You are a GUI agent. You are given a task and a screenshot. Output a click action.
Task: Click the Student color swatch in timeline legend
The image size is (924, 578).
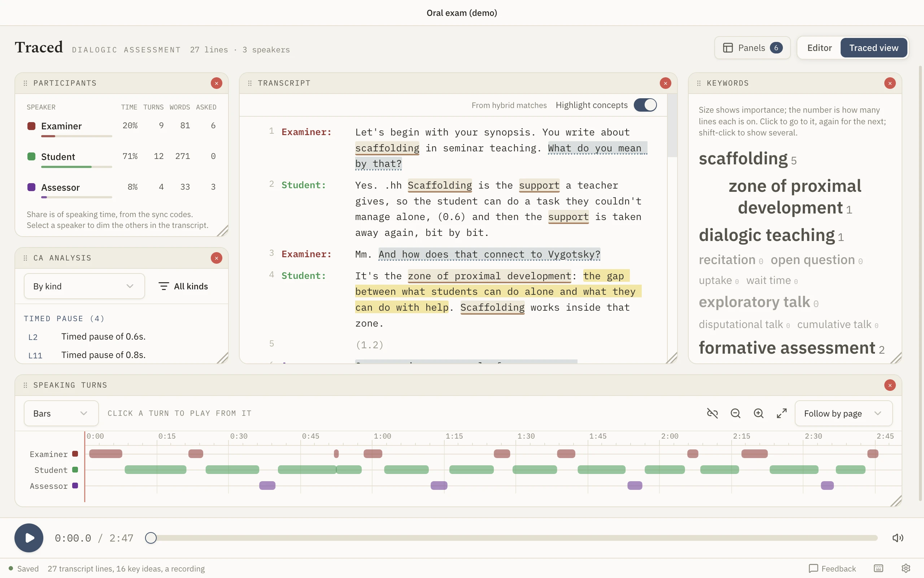(75, 470)
